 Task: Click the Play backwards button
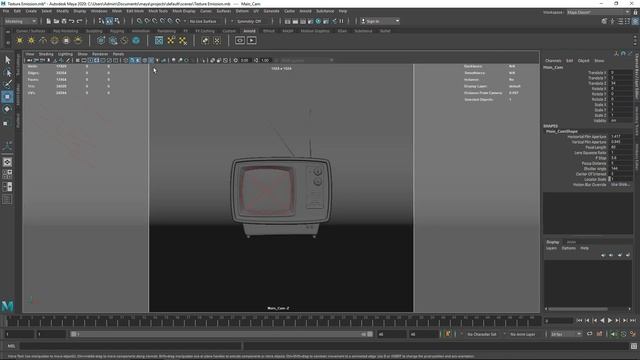tap(602, 321)
